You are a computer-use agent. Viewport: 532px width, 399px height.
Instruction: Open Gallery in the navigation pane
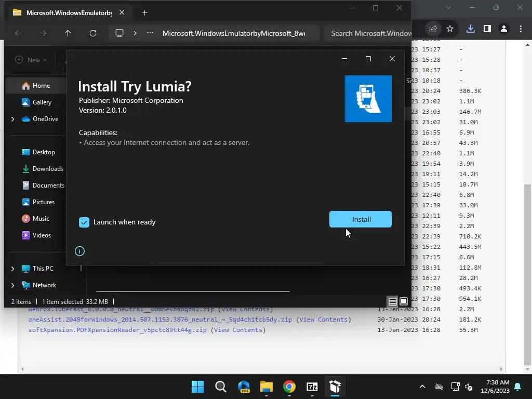tap(37, 102)
